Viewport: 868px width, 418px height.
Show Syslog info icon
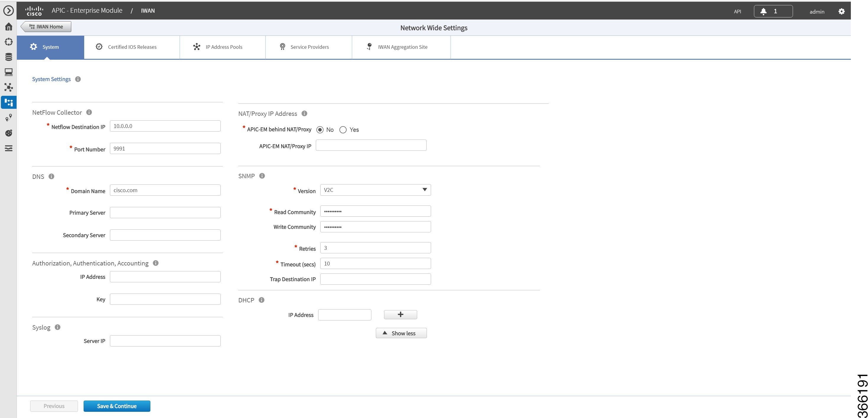pyautogui.click(x=58, y=327)
